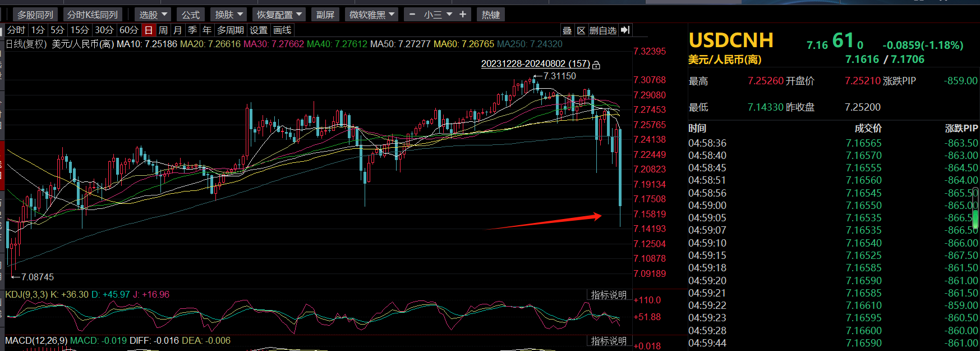
Task: Expand the 恢复配置 dropdown
Action: coord(279,15)
